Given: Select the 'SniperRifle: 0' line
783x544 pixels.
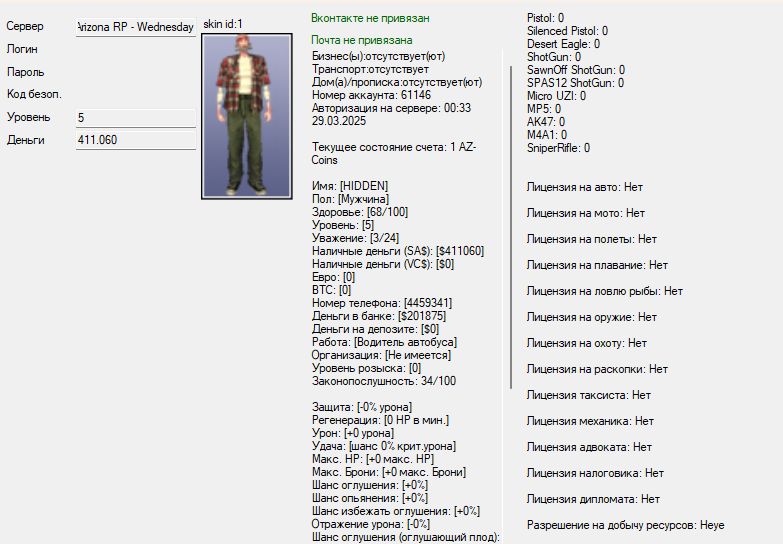Looking at the screenshot, I should click(x=558, y=148).
